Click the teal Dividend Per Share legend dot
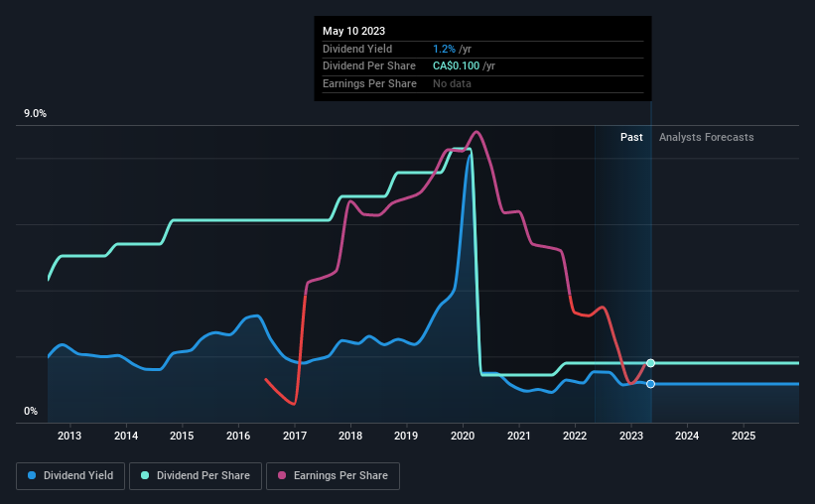The image size is (815, 504). tap(145, 475)
